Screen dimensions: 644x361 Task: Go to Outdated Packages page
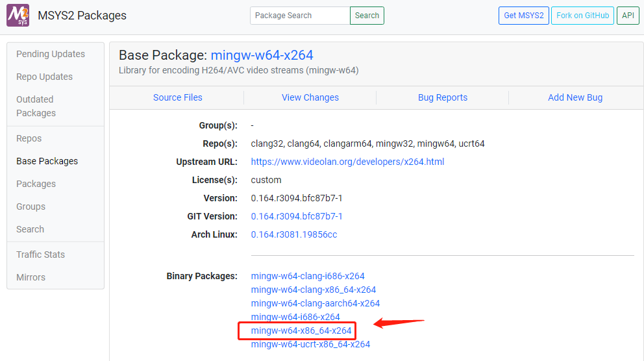tap(36, 106)
